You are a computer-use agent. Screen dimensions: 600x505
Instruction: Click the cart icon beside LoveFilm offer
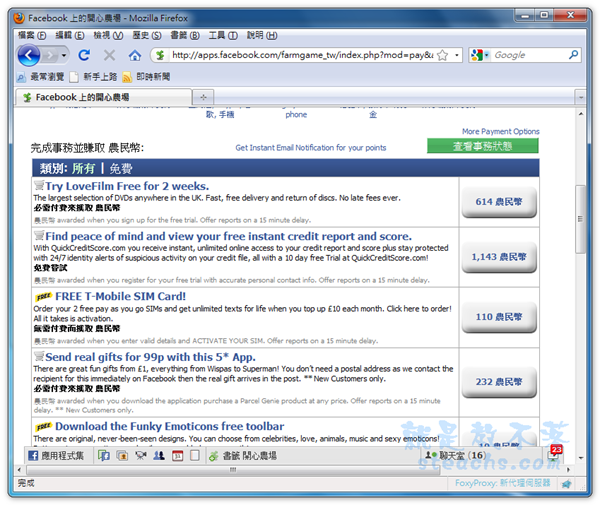pos(39,186)
